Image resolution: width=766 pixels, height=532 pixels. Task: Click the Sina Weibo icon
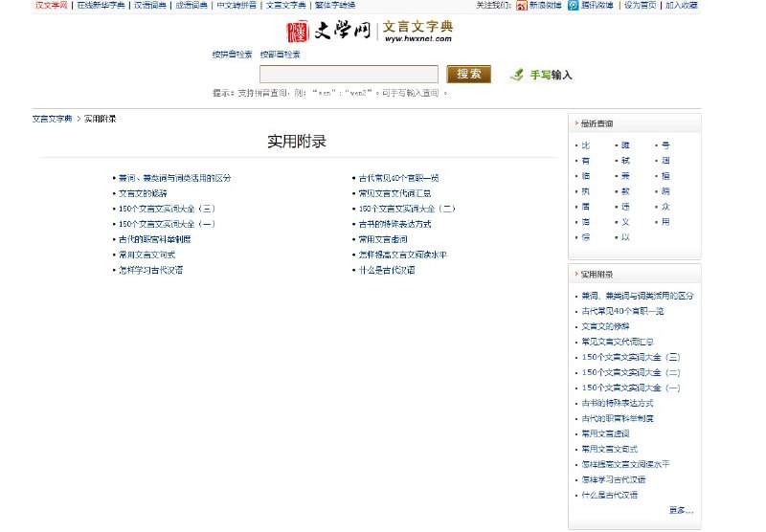522,6
